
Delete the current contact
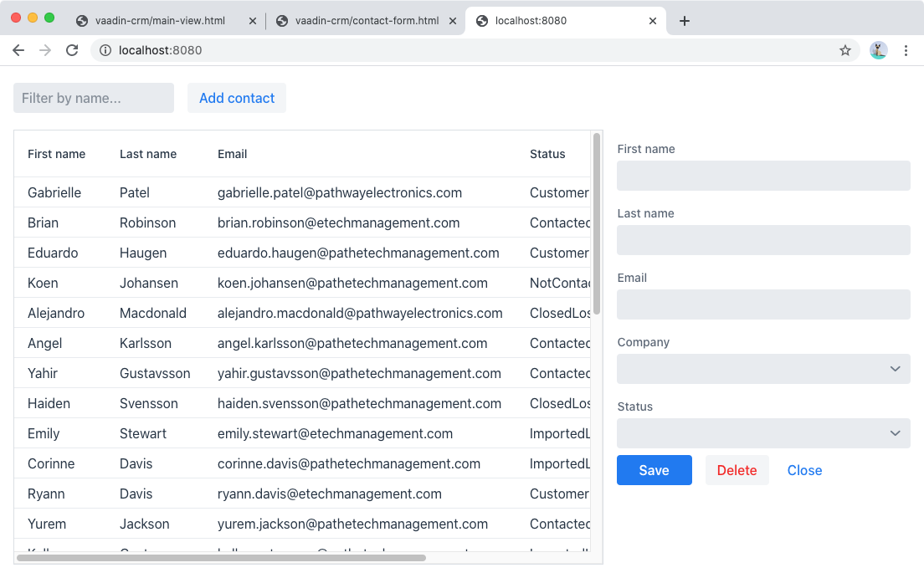pyautogui.click(x=737, y=470)
